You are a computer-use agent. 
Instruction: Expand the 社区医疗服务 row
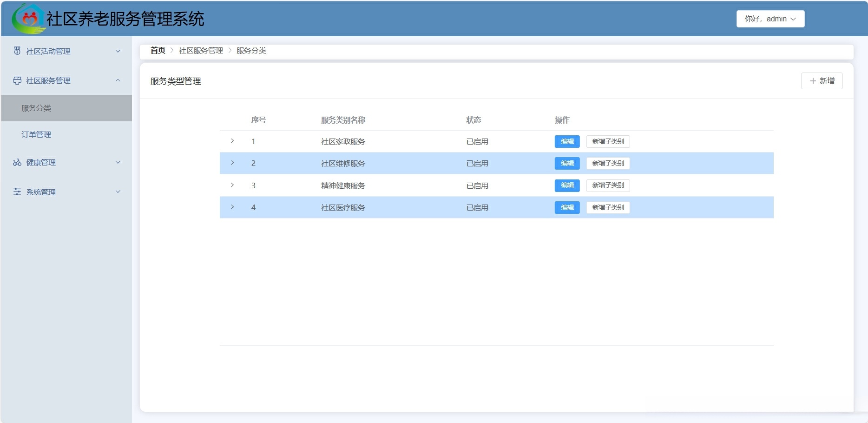[232, 207]
